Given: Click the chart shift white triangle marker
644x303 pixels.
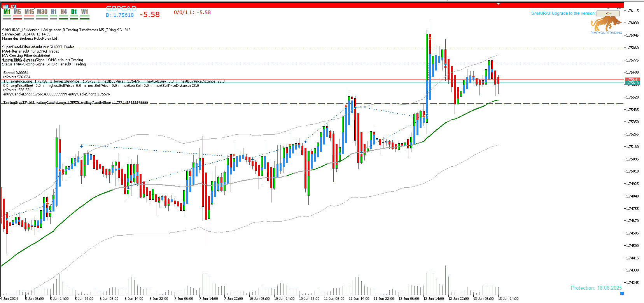Looking at the screenshot, I should coord(498,4).
